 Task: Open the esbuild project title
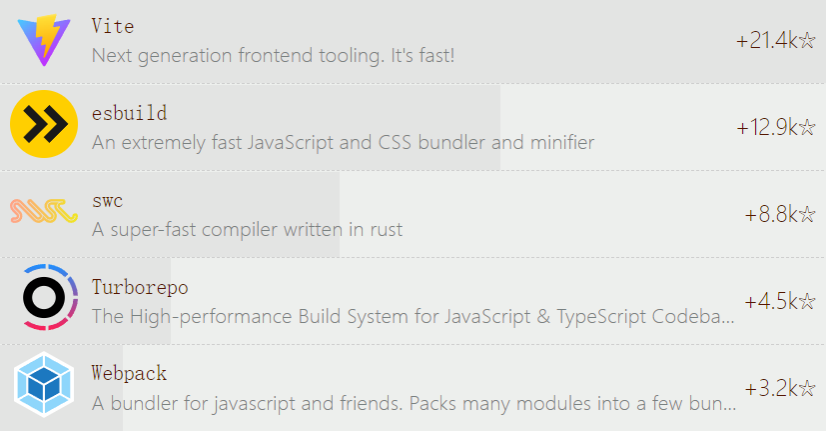point(129,113)
